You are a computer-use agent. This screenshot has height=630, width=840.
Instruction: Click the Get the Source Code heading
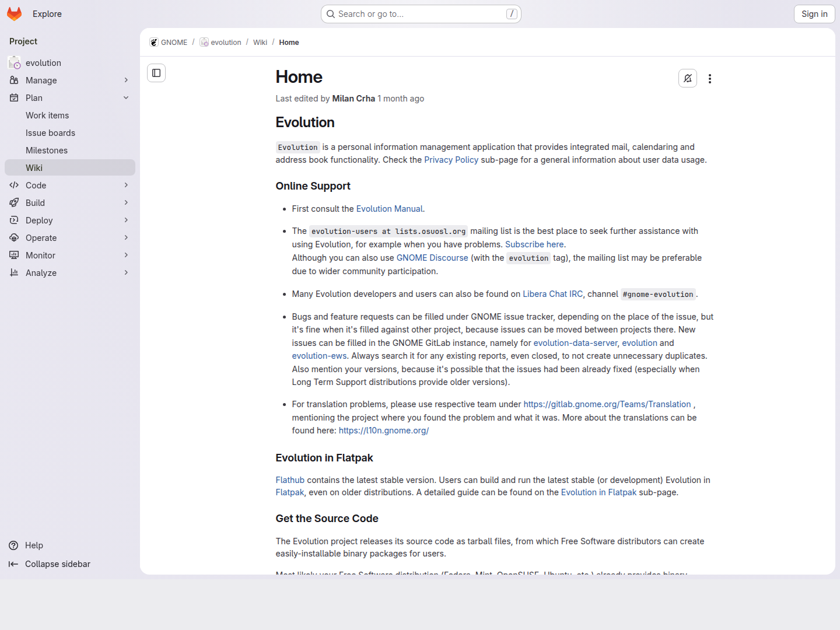pyautogui.click(x=327, y=519)
